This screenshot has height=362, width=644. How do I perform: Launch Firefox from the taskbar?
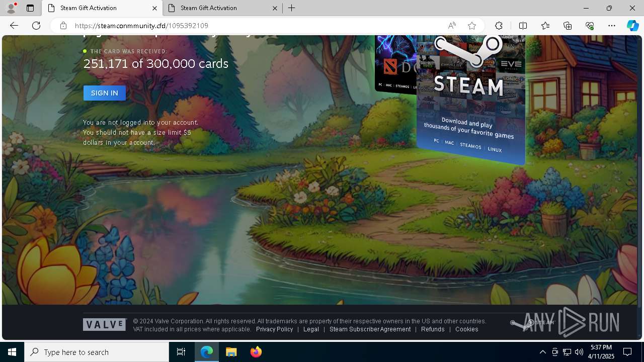click(256, 352)
